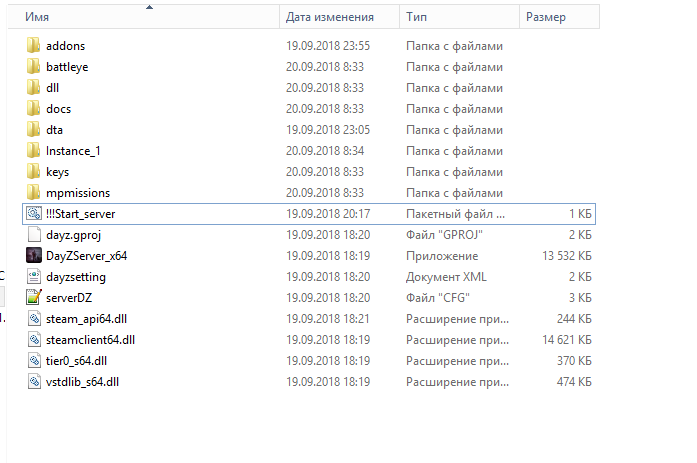The image size is (697, 463).
Task: Click the Instance_1 folder icon
Action: 33,151
